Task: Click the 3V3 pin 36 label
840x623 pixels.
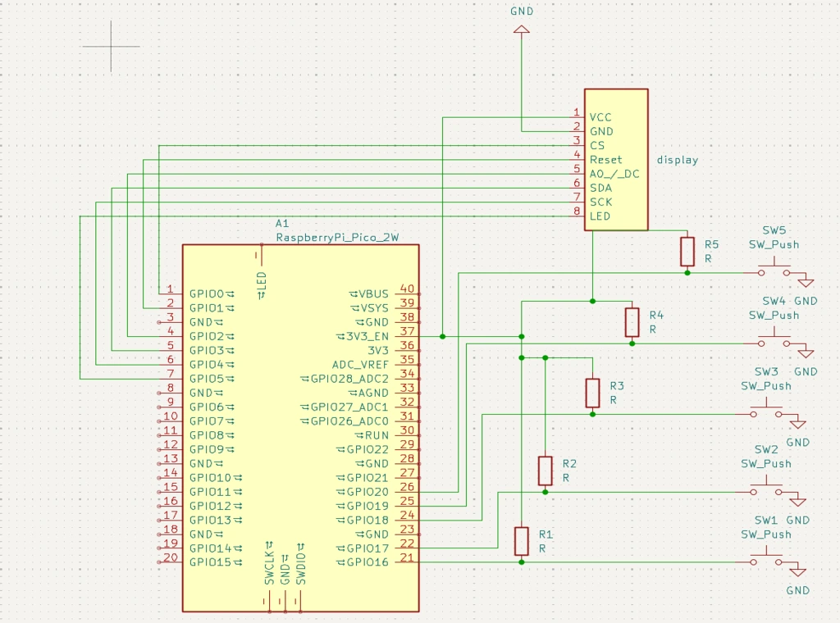Action: click(377, 351)
